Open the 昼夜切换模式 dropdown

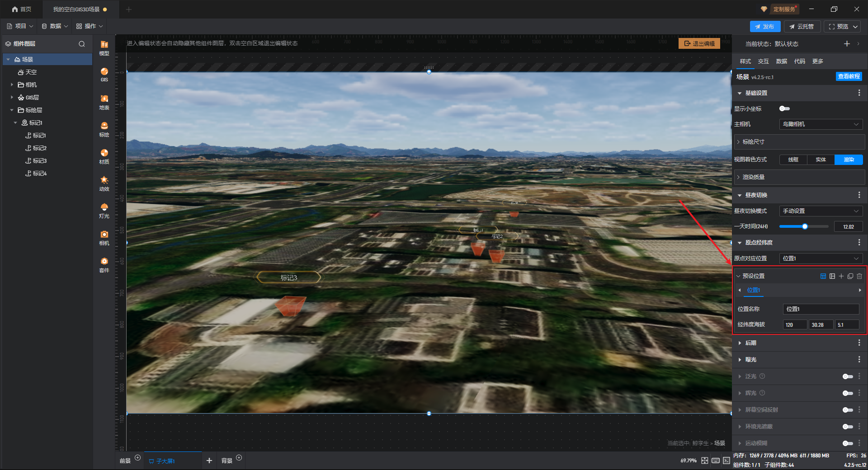point(821,211)
